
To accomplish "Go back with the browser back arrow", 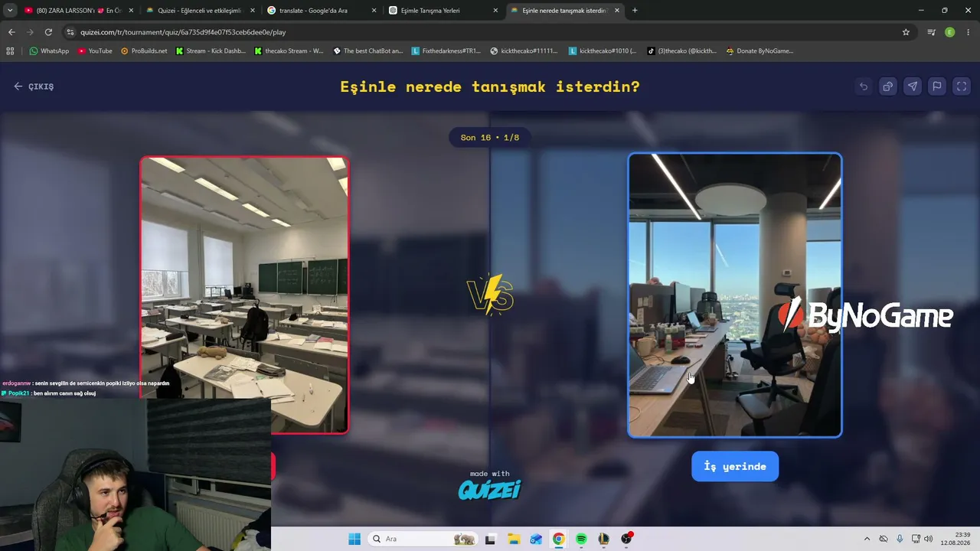I will pyautogui.click(x=11, y=32).
